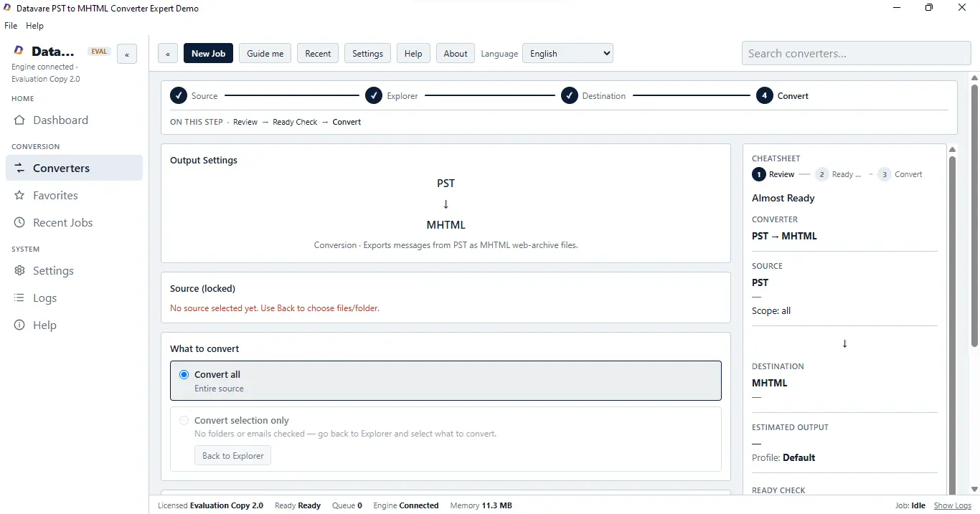
Task: Click the Converters arrows icon
Action: (x=19, y=168)
